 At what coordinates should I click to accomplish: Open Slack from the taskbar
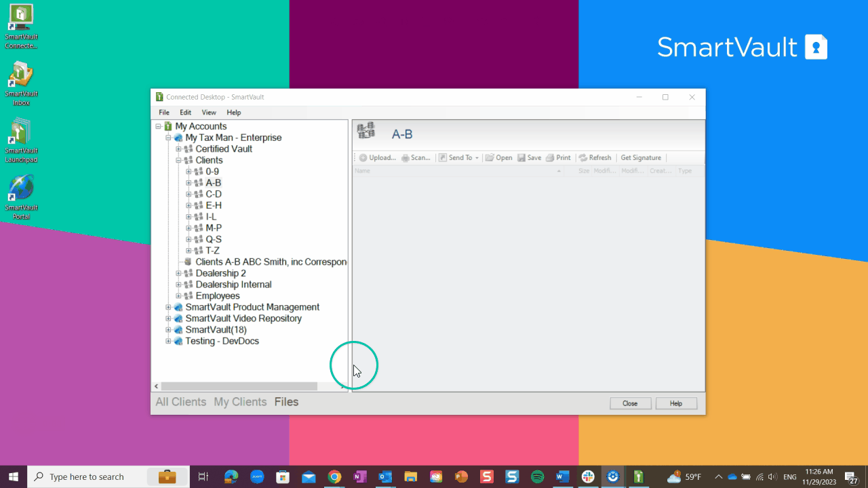click(x=588, y=476)
